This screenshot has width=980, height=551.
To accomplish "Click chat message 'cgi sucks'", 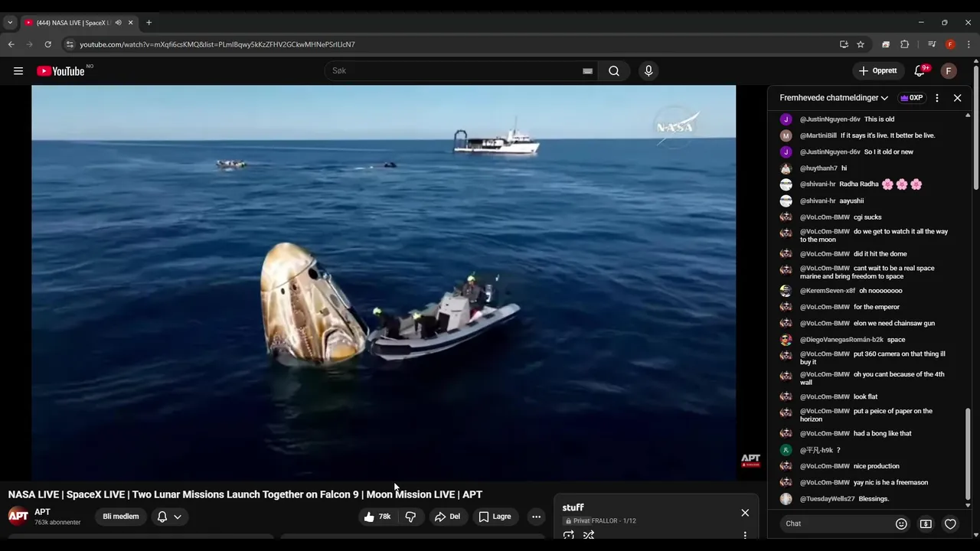I will coord(867,217).
